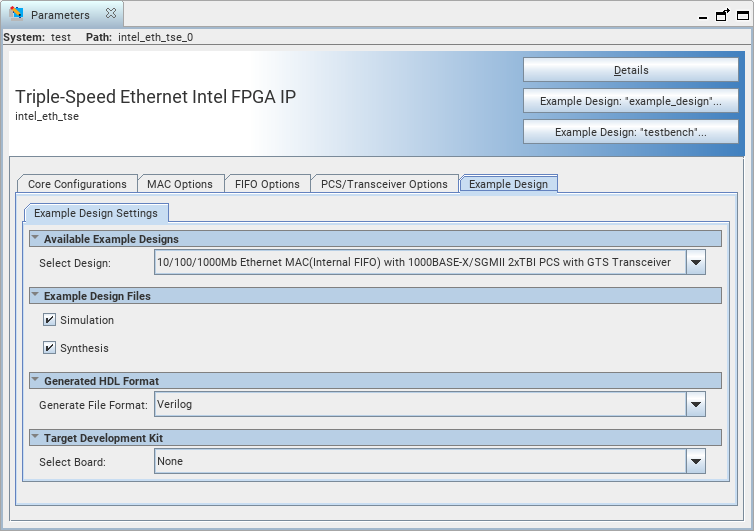Screen dimensions: 754x531
Task: Go to the FIFO Options tab
Action: click(x=267, y=184)
